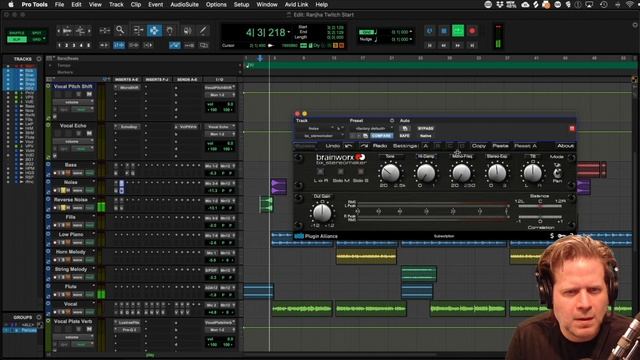Image resolution: width=640 pixels, height=360 pixels.
Task: Toggle the Solo S switch
Action: click(360, 172)
